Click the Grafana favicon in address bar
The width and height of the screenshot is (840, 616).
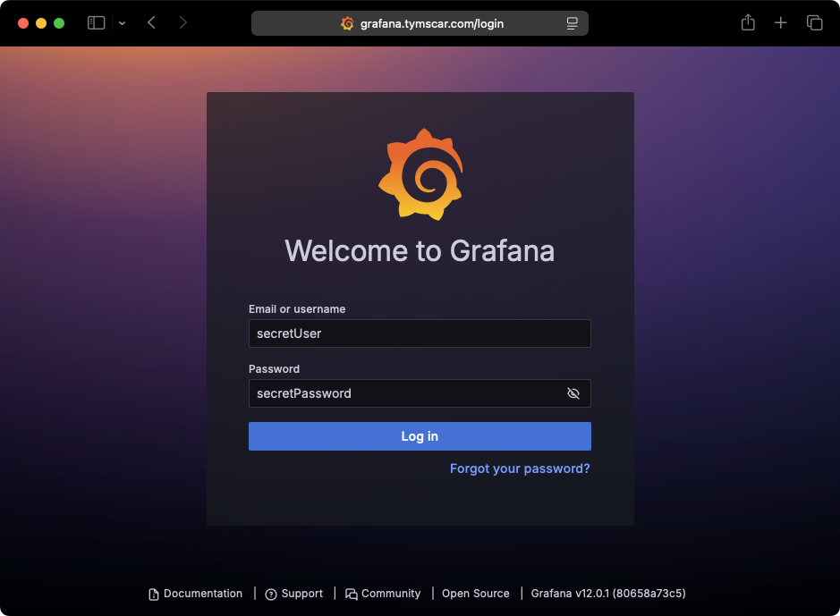point(347,23)
